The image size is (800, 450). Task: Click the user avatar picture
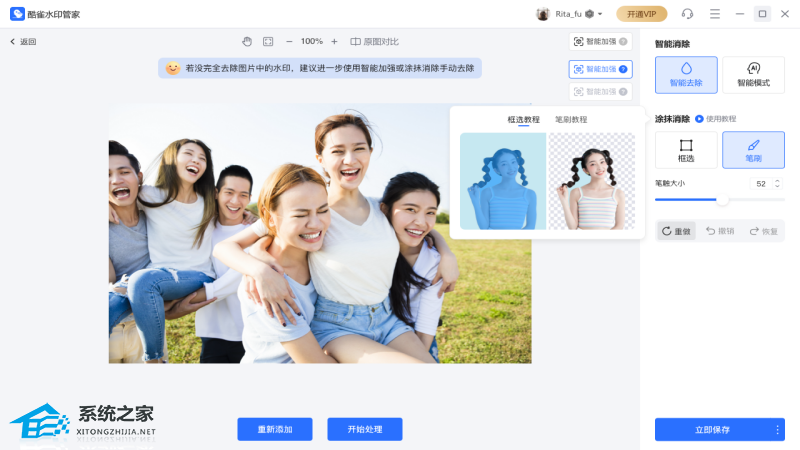coord(542,14)
